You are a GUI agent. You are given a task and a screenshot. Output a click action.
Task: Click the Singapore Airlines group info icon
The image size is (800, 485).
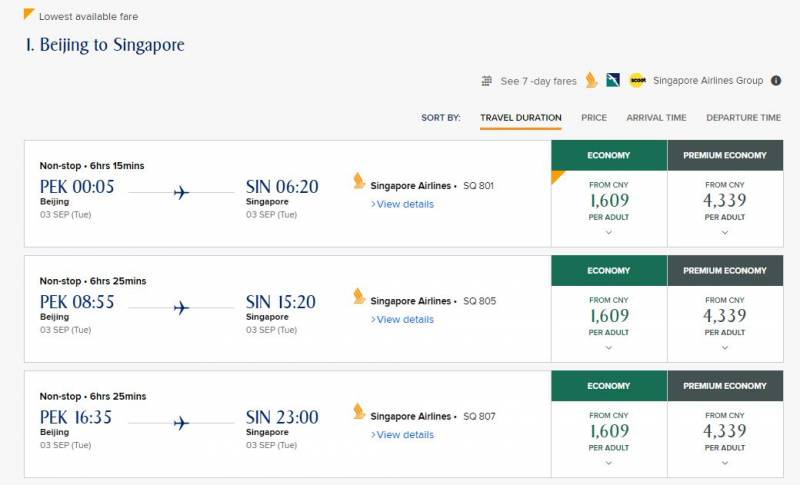tap(776, 81)
